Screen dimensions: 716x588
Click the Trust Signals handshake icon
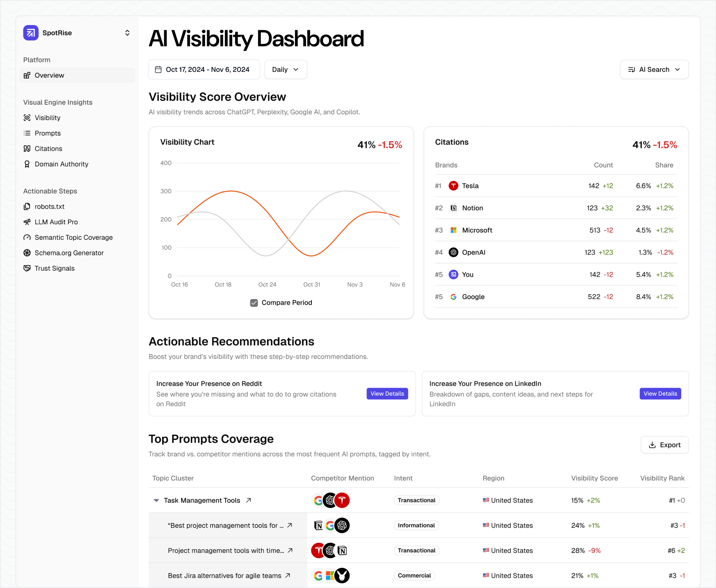tap(27, 268)
